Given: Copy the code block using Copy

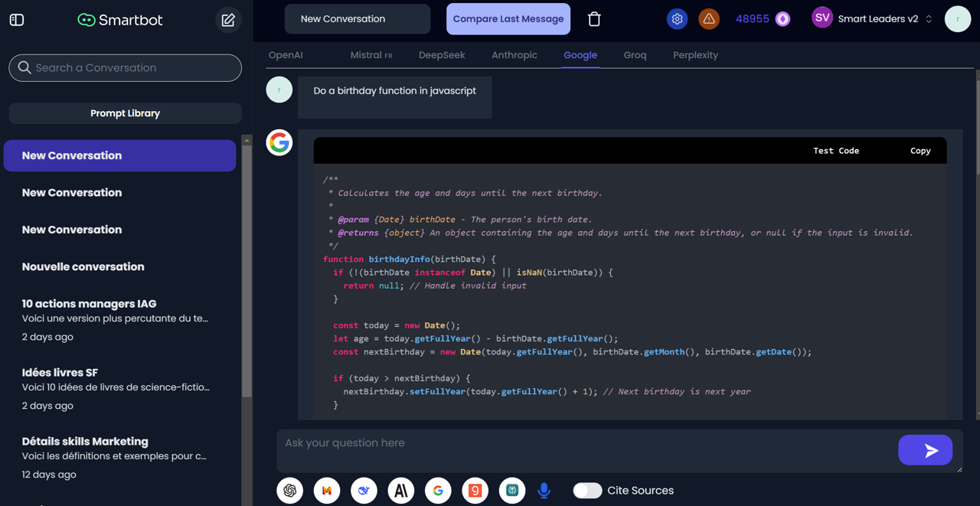Looking at the screenshot, I should [x=920, y=151].
